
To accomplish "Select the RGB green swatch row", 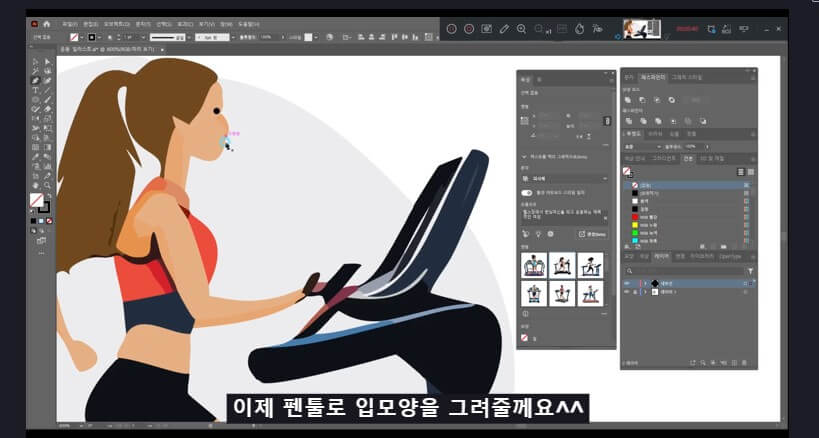I will [688, 232].
